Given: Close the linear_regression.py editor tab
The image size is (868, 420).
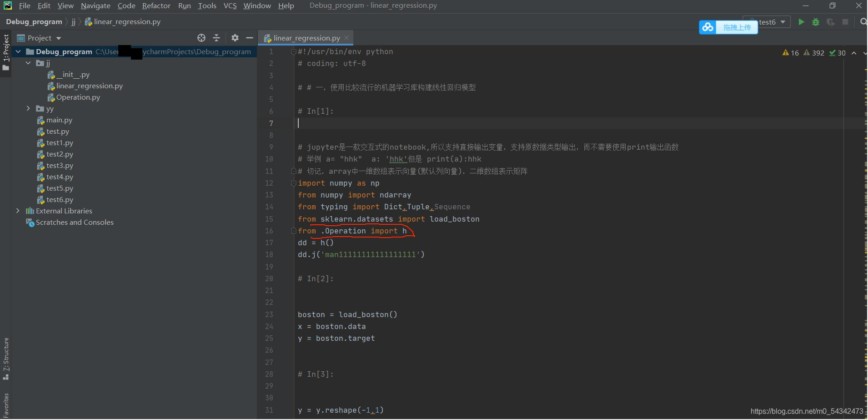Looking at the screenshot, I should pyautogui.click(x=346, y=38).
